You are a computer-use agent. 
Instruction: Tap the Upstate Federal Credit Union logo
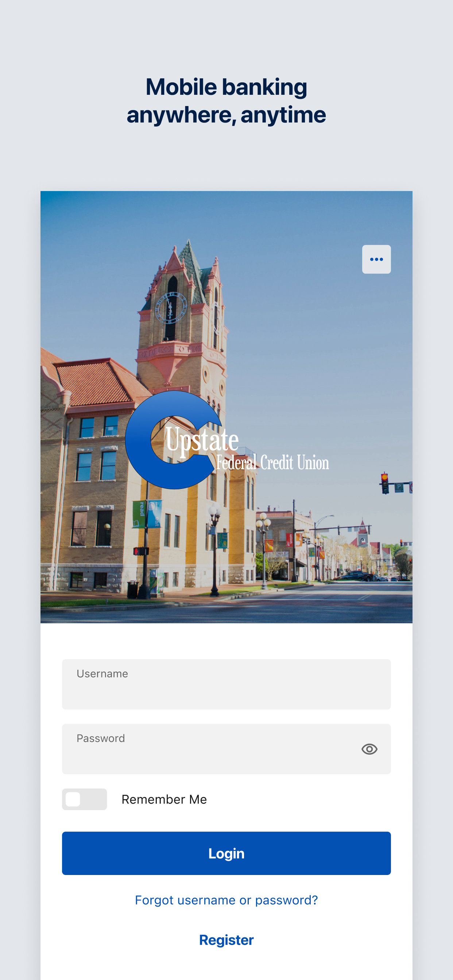[227, 440]
